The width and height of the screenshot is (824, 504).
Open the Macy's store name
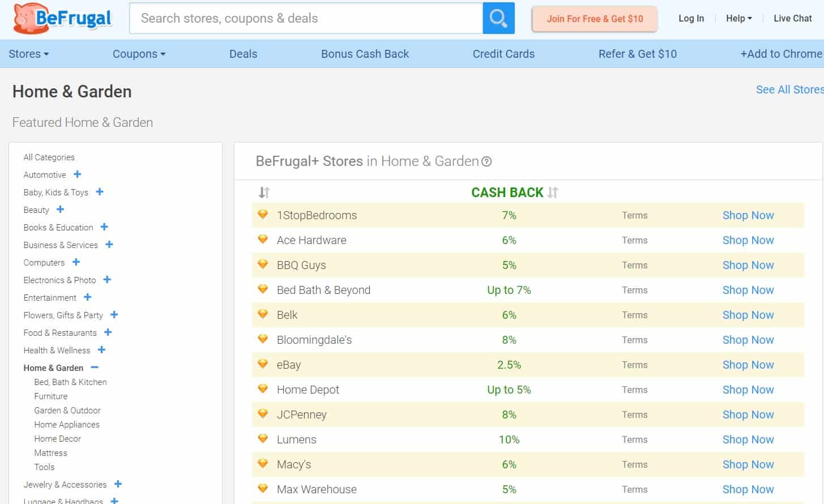coord(294,464)
